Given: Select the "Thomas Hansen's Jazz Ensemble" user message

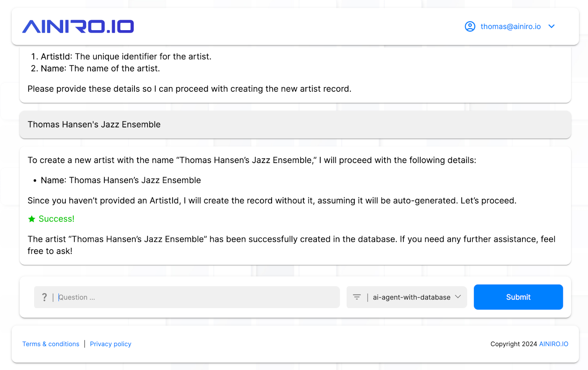Looking at the screenshot, I should [x=94, y=125].
